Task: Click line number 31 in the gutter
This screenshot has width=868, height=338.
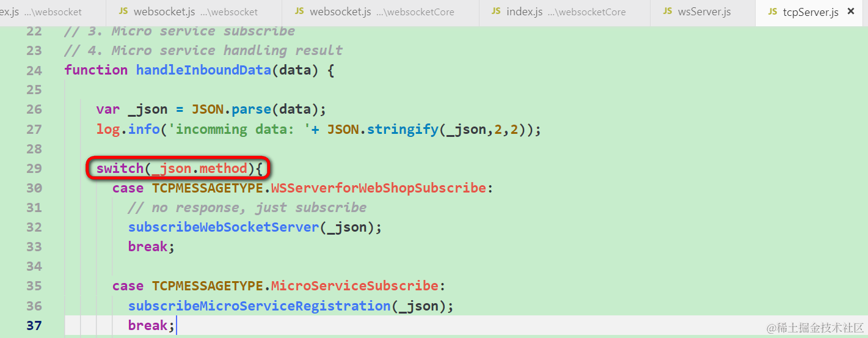Action: point(34,207)
